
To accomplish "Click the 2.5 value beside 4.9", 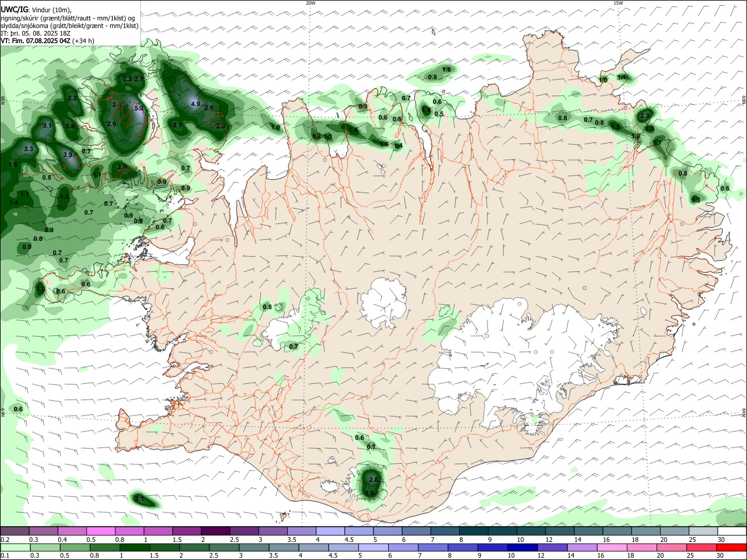I will point(209,107).
